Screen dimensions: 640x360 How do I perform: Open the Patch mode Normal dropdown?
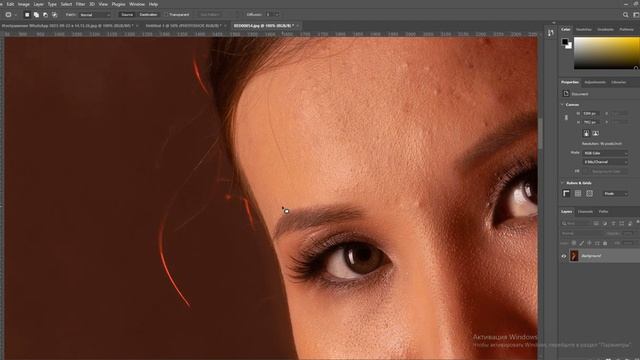(94, 15)
